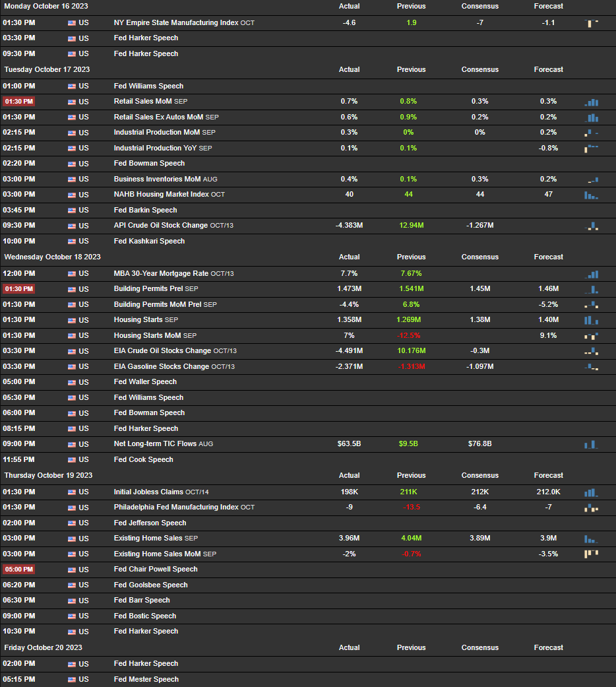The image size is (616, 687).
Task: Open the Retail Sales MoM SEP chart icon
Action: click(591, 102)
